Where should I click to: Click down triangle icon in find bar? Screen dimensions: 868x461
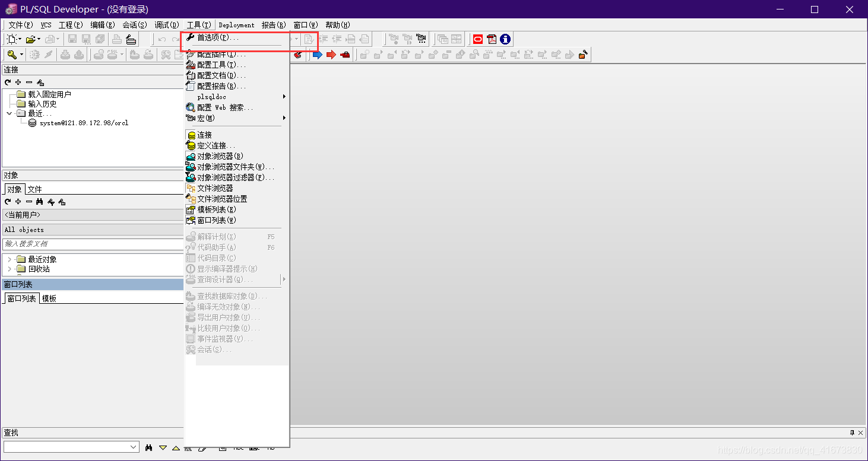pos(163,447)
